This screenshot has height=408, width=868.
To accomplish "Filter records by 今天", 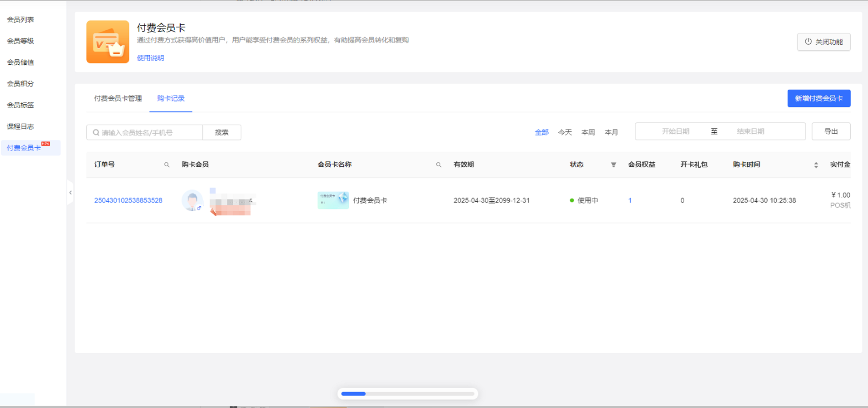I will pos(565,132).
